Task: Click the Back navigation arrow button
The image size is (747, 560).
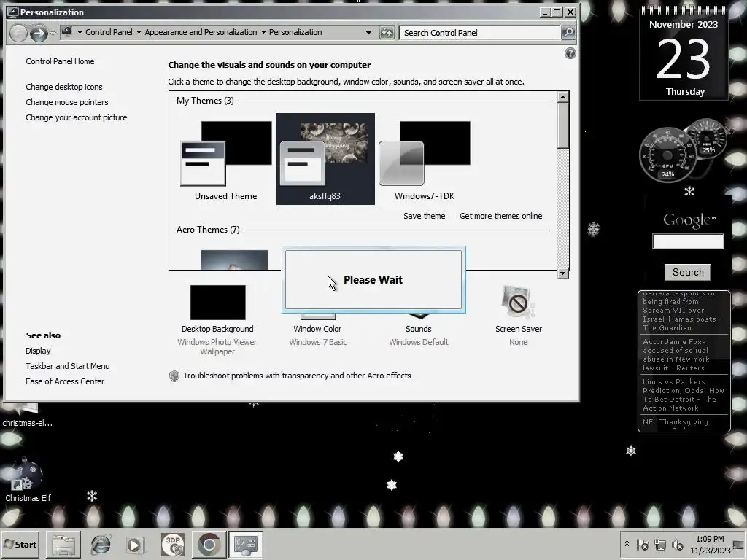Action: tap(18, 33)
